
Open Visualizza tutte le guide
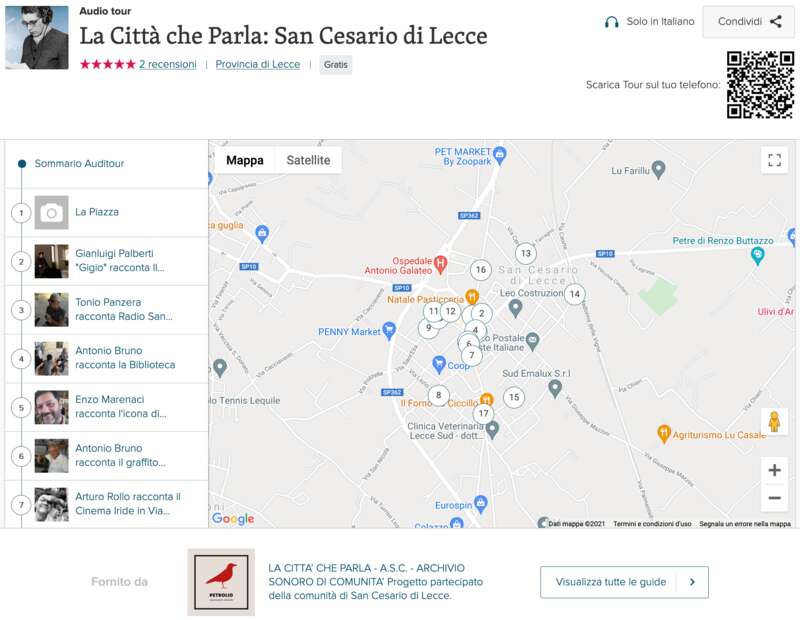click(x=624, y=582)
